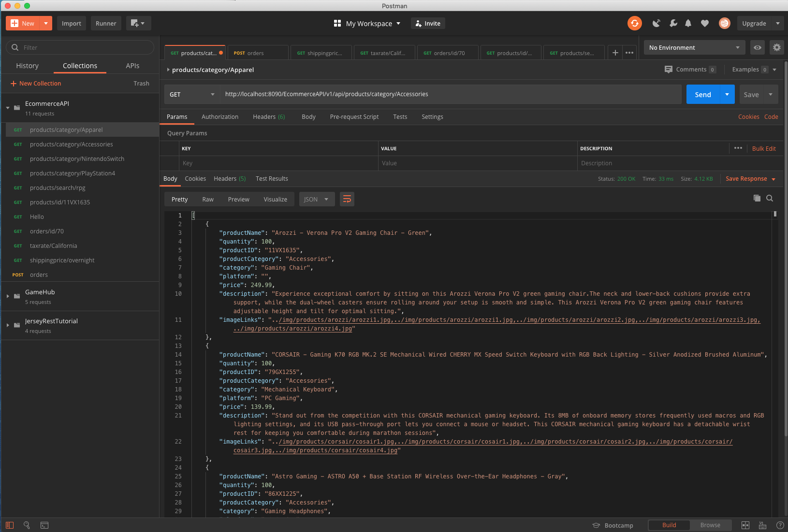788x532 pixels.
Task: Click New Collection link
Action: pyautogui.click(x=36, y=84)
